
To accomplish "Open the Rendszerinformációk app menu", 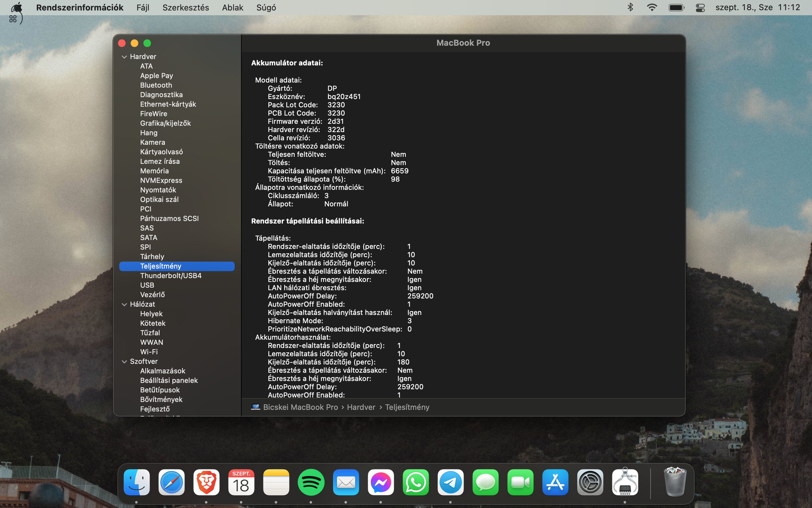I will point(80,7).
